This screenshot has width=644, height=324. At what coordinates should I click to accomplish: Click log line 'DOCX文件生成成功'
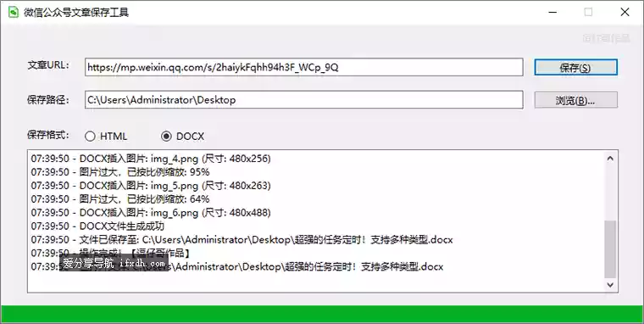97,226
